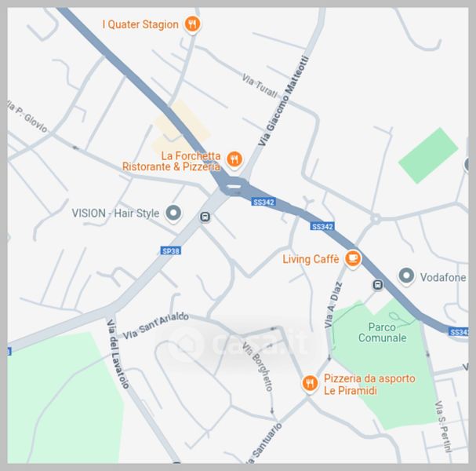Open the Living Caffè coffee cup pin
Screen dimensions: 476x471
pos(353,258)
